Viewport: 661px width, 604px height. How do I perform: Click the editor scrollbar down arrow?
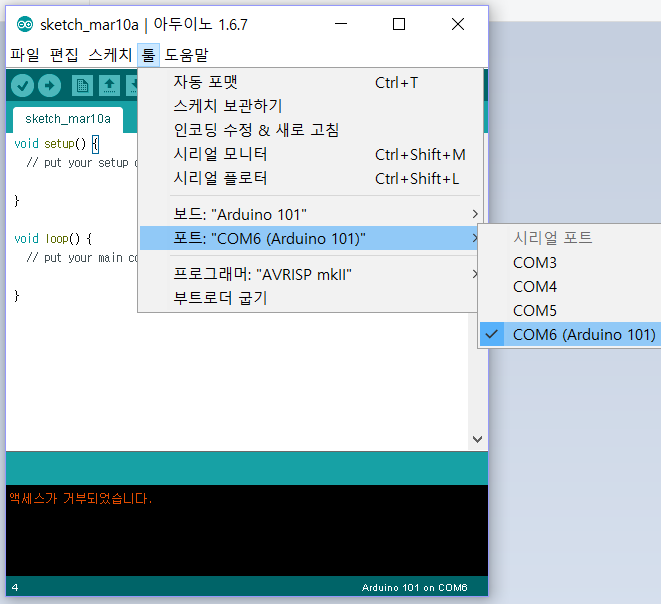click(477, 439)
